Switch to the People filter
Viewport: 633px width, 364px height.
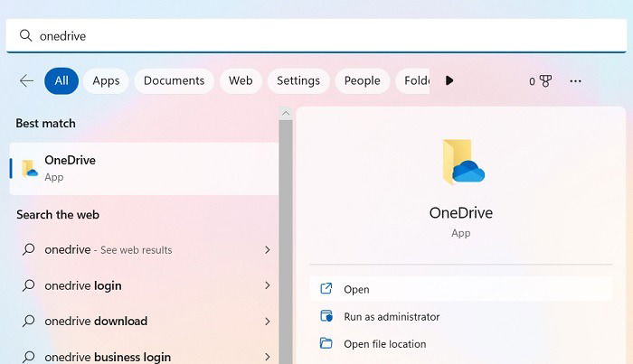[x=362, y=80]
